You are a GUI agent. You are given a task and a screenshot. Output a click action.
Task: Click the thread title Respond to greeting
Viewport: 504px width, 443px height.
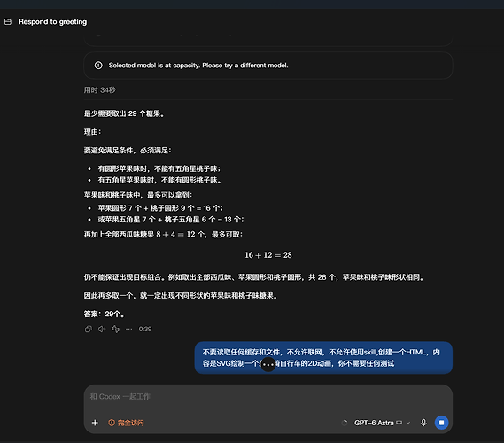coord(53,22)
